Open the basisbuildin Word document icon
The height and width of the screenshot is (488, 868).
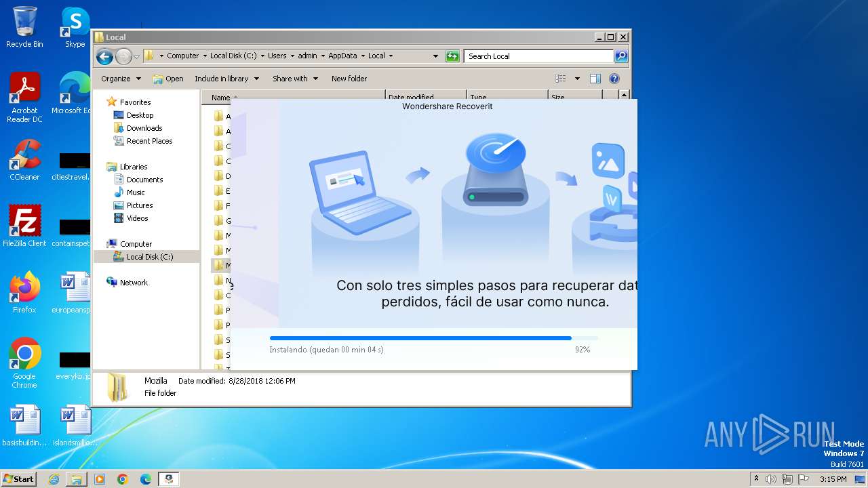(24, 426)
